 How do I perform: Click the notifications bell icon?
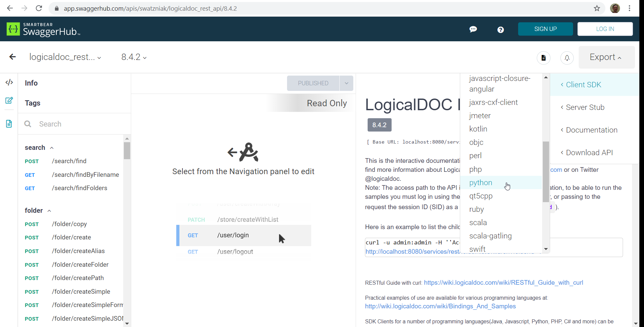[x=567, y=58]
